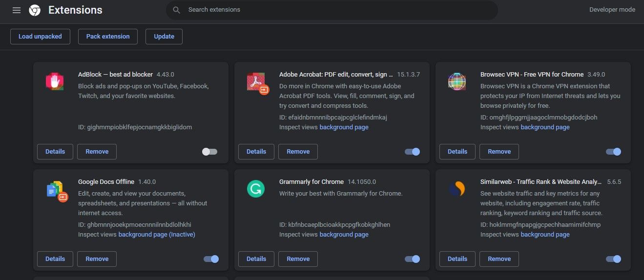Remove Google Docs Offline extension
644x280 pixels.
pos(97,259)
